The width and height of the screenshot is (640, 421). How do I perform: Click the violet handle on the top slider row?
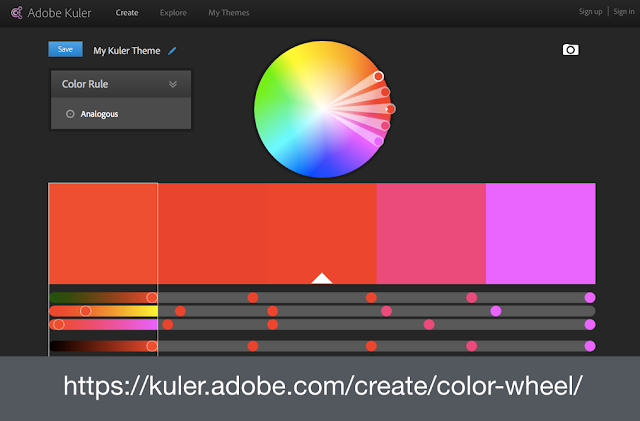pyautogui.click(x=590, y=298)
